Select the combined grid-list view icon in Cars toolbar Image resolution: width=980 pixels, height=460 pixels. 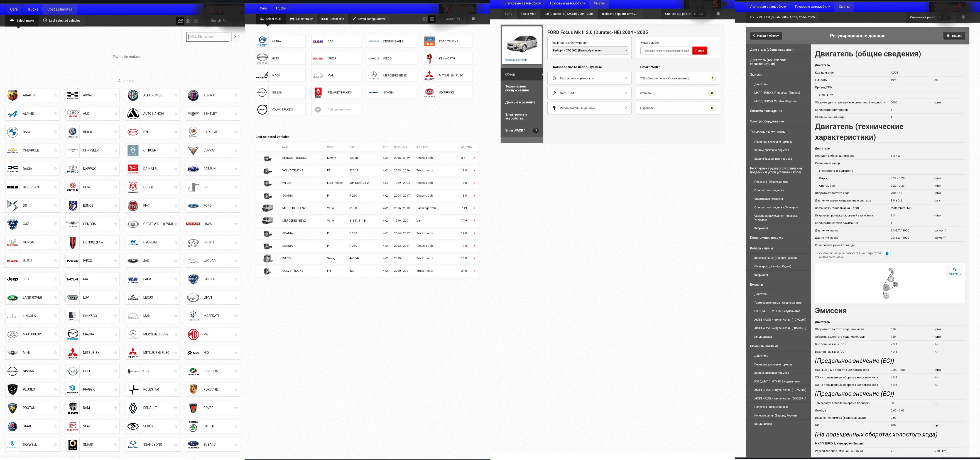(x=180, y=21)
